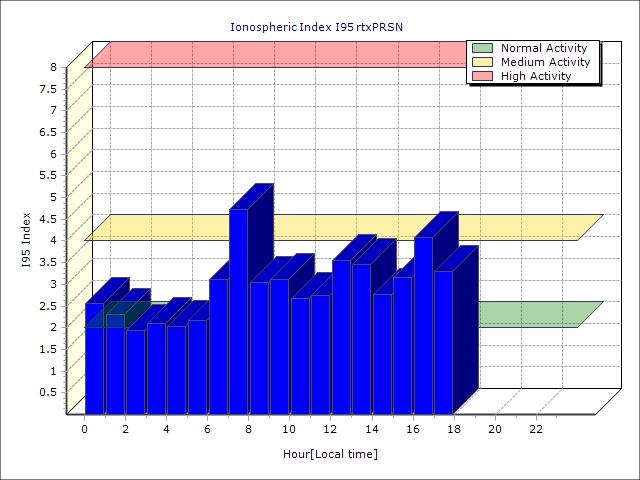Click the green Normal Activity legend swatch

point(481,48)
